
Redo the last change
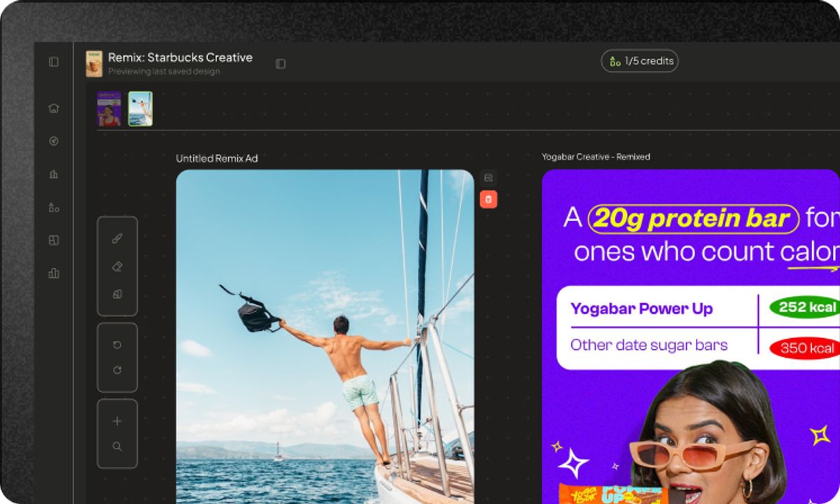117,370
